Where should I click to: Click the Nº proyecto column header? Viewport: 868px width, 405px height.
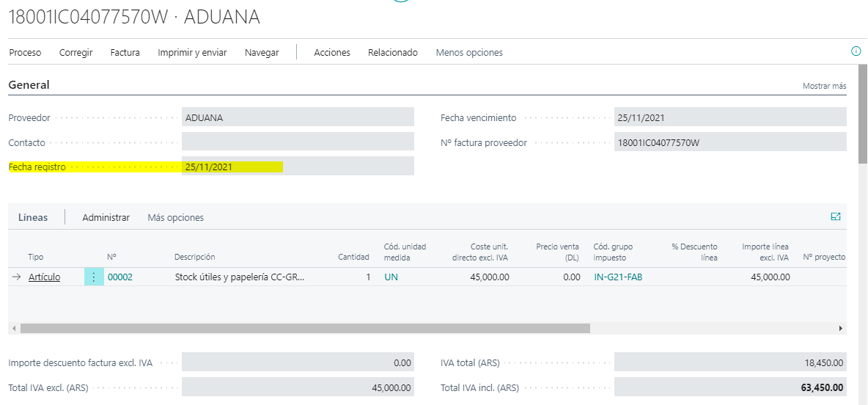(x=824, y=257)
